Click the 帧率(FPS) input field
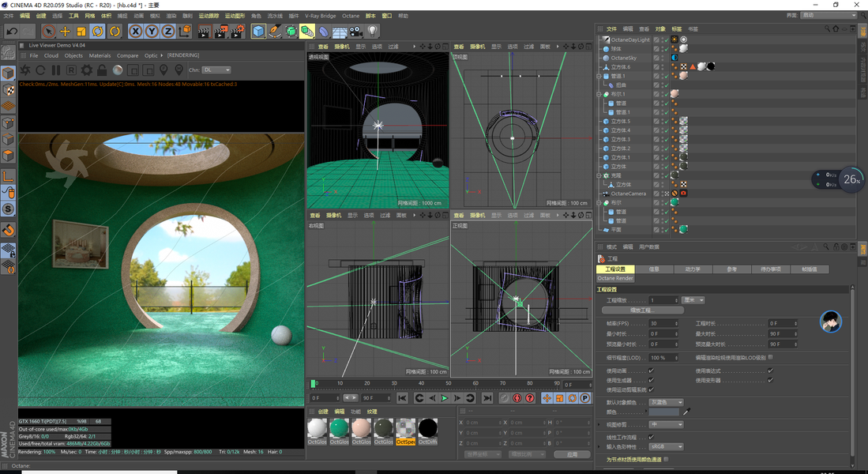The width and height of the screenshot is (868, 474). [663, 323]
